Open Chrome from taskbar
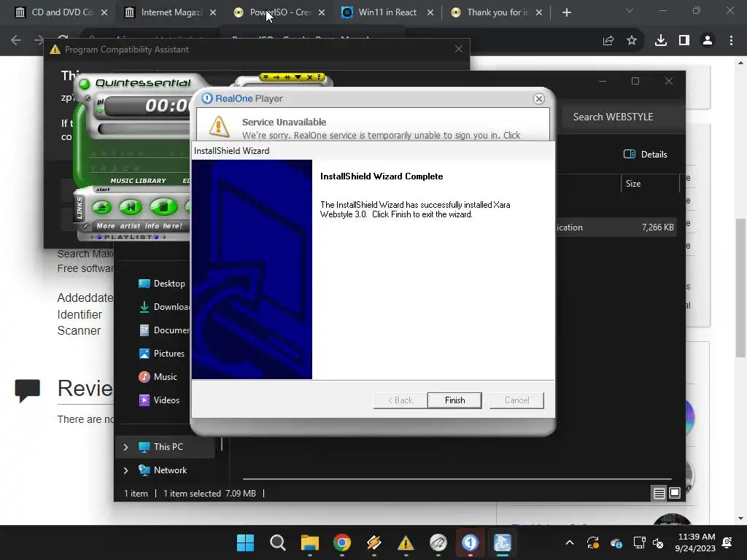747x560 pixels. 341,542
